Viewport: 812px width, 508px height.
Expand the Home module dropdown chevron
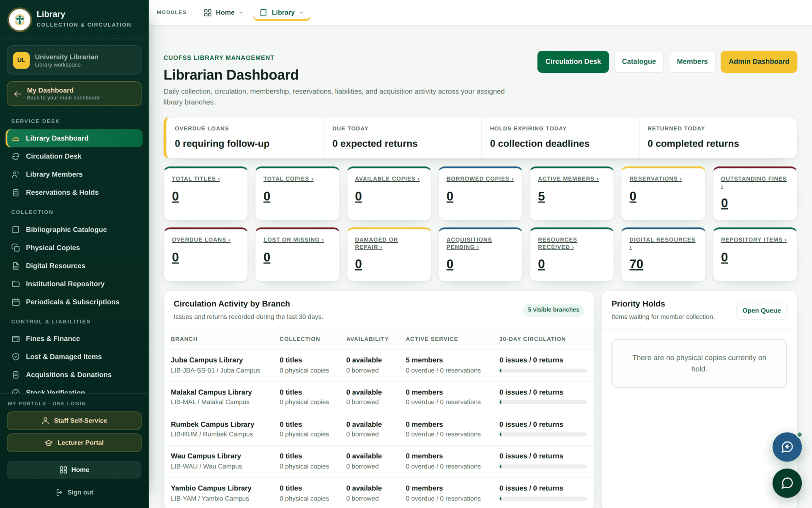[x=241, y=13]
